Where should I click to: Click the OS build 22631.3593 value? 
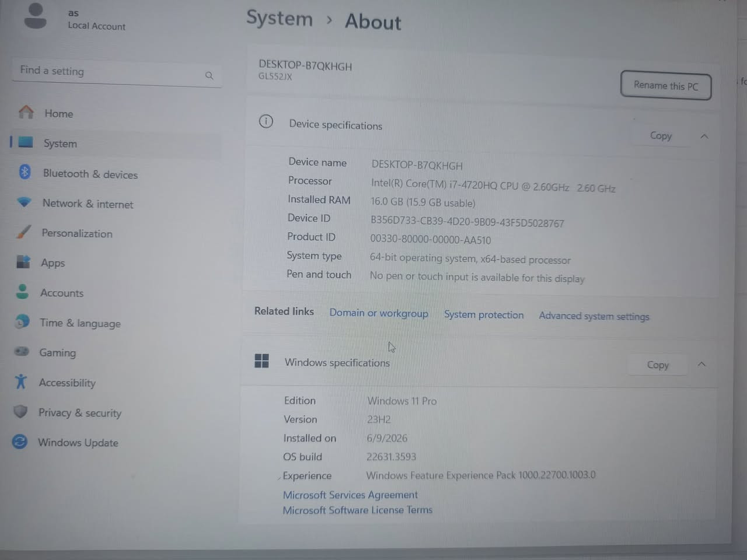pos(391,457)
